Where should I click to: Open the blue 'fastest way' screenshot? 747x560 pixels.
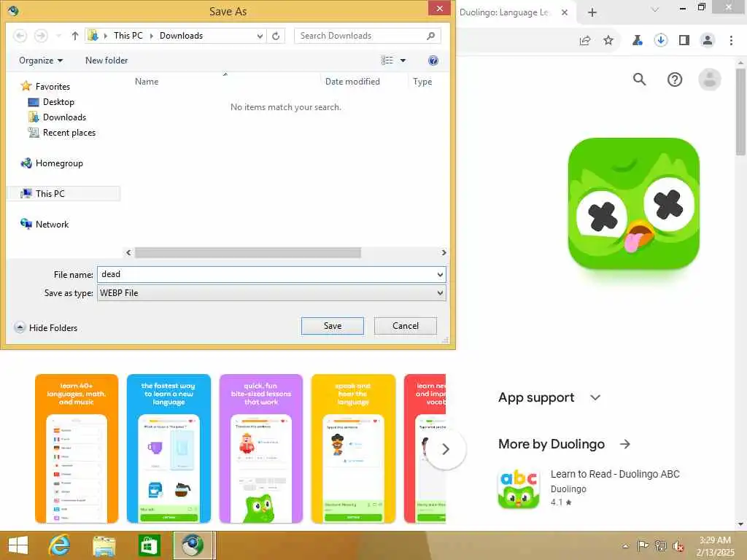pos(169,448)
